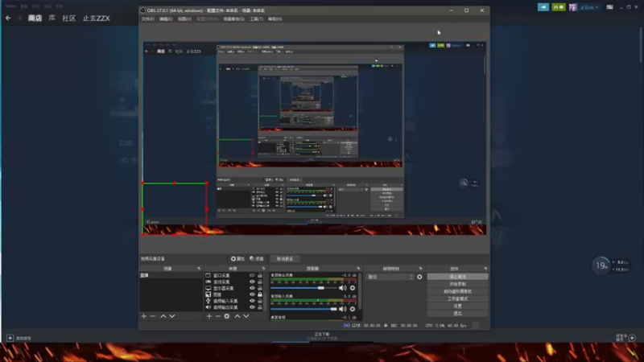This screenshot has width=644, height=362.
Task: Click Steam profile avatar picture
Action: point(573,7)
